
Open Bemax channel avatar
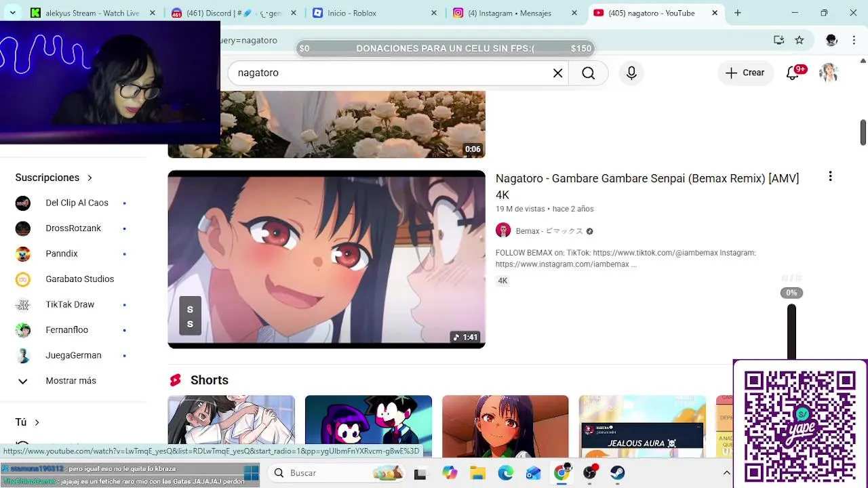[x=503, y=230]
